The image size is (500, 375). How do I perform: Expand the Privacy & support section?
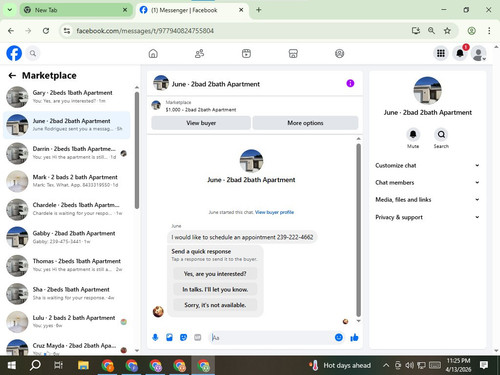click(x=427, y=217)
